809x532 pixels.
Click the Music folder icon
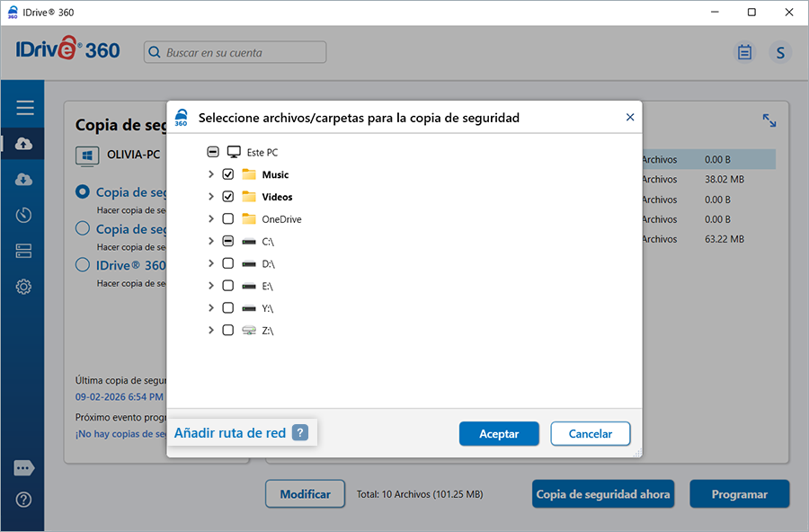tap(249, 174)
